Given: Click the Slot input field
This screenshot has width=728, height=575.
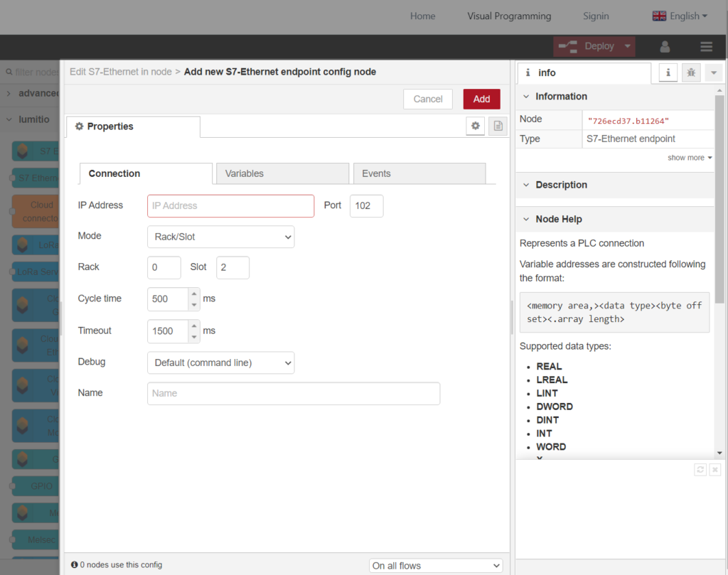Looking at the screenshot, I should point(232,267).
